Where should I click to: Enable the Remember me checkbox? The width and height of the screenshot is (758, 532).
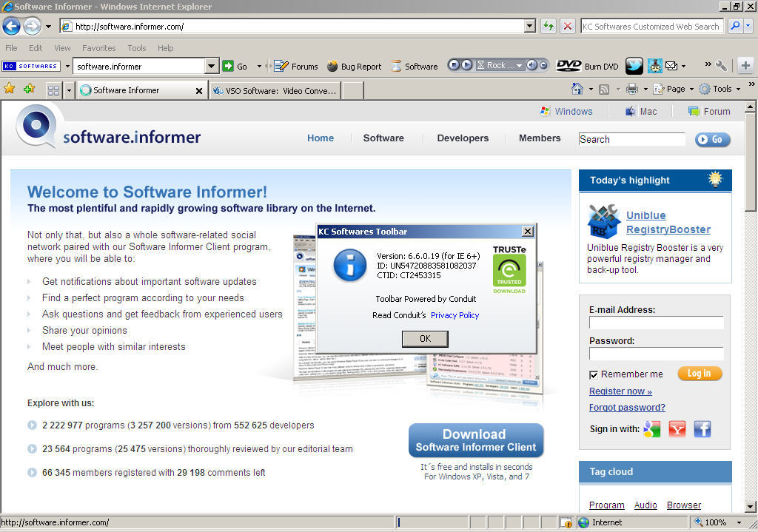(593, 374)
